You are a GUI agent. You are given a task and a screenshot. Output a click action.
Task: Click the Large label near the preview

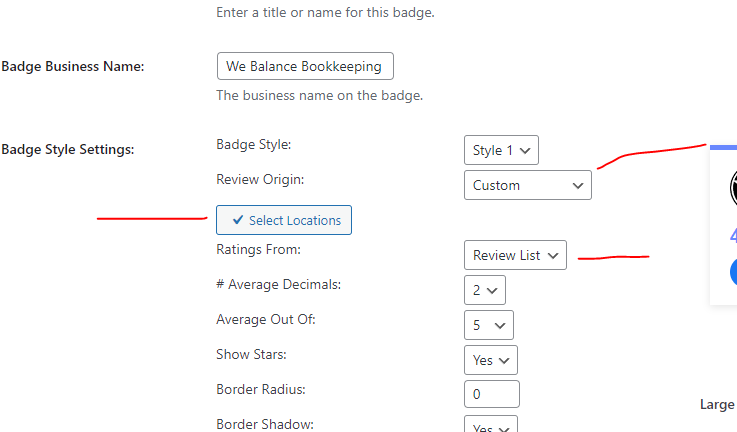717,404
